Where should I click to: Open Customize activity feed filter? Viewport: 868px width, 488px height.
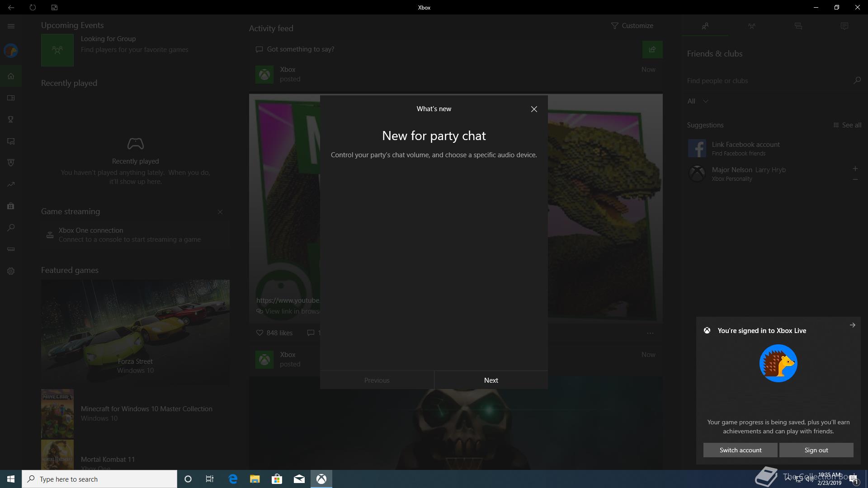pyautogui.click(x=632, y=26)
